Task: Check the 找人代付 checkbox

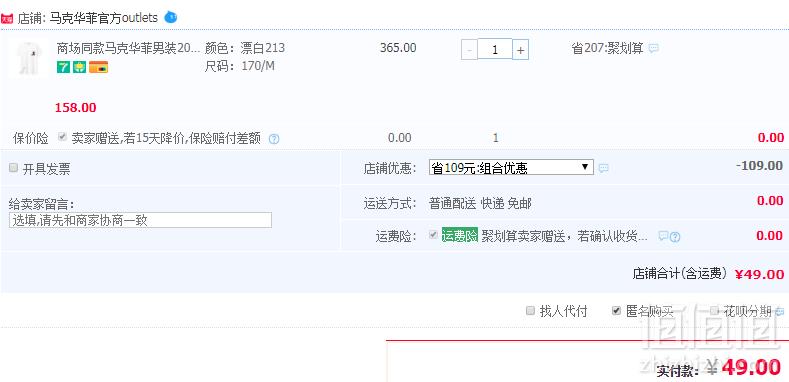Action: [530, 311]
